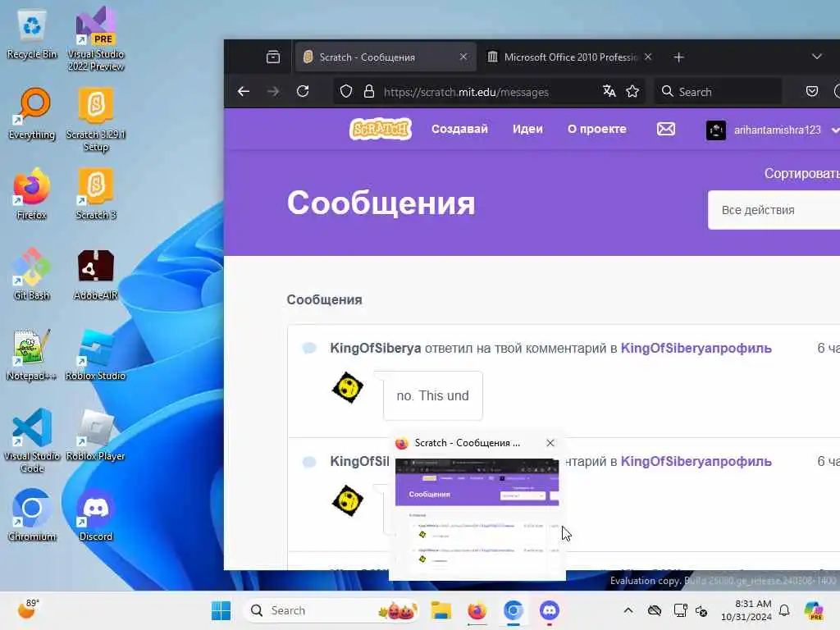Click the avatar in second message row

pyautogui.click(x=348, y=501)
